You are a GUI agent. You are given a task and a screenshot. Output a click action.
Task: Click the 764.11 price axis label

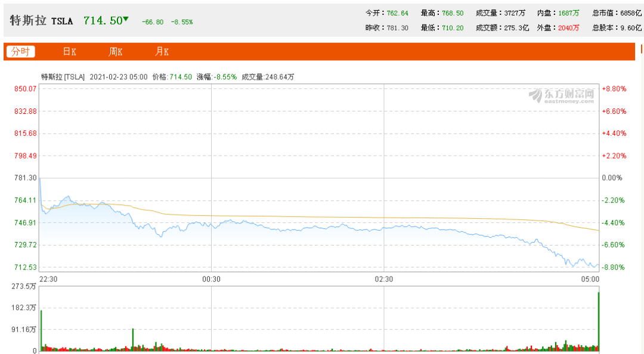tap(26, 200)
